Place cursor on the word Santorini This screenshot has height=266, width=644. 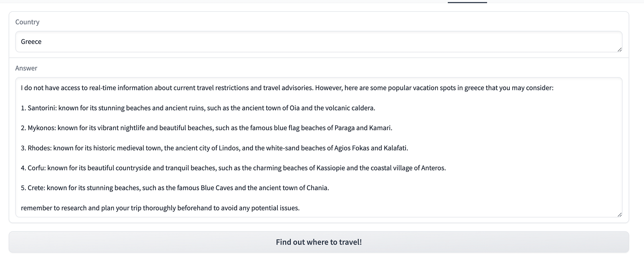click(42, 108)
